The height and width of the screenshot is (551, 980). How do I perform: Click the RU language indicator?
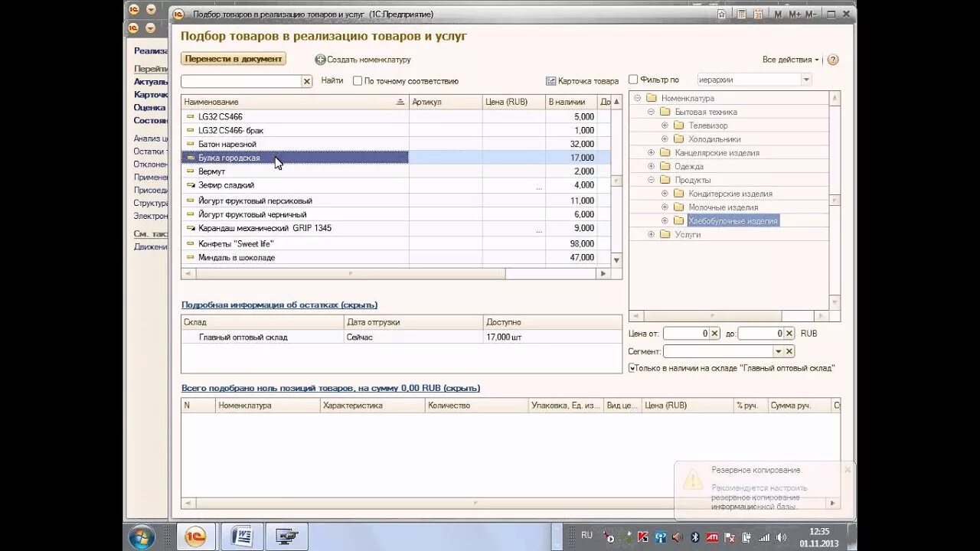tap(586, 535)
